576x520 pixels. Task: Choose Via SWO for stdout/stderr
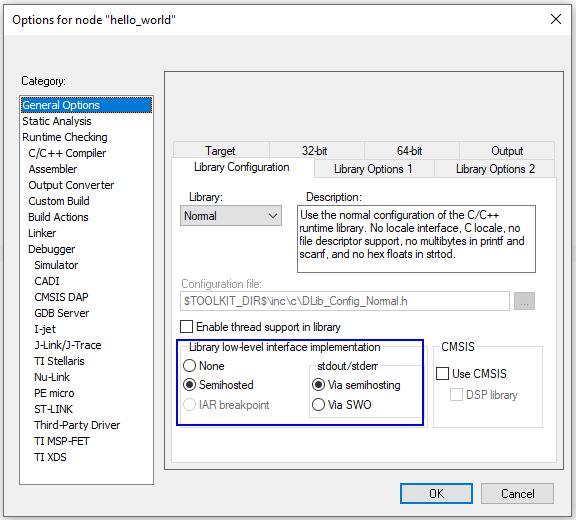[318, 405]
